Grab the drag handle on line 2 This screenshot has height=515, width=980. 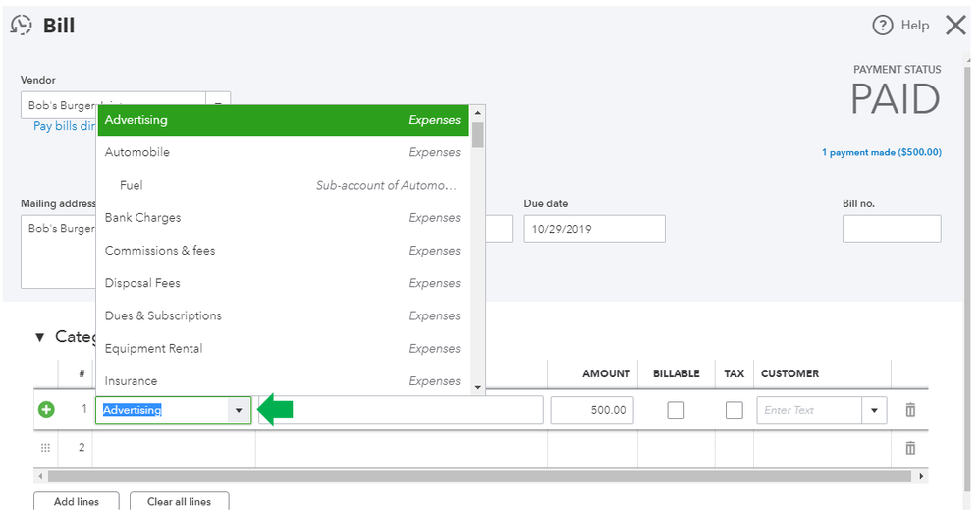[x=46, y=448]
